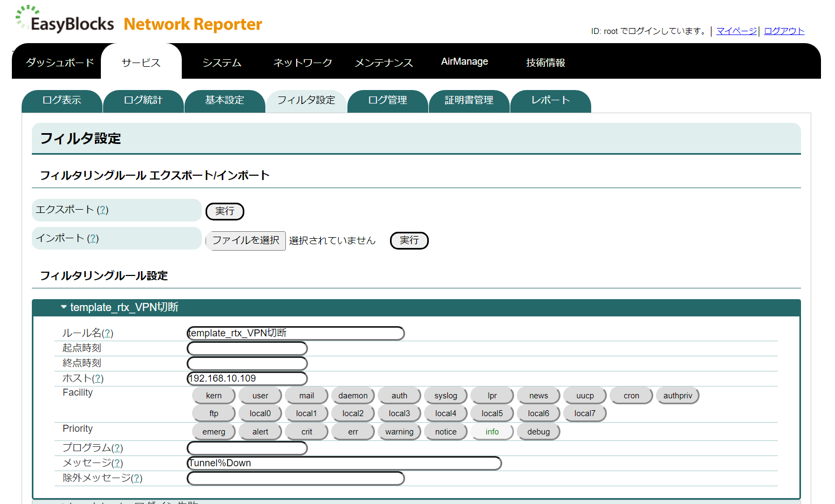
Task: Enable the debug priority filter
Action: point(538,431)
